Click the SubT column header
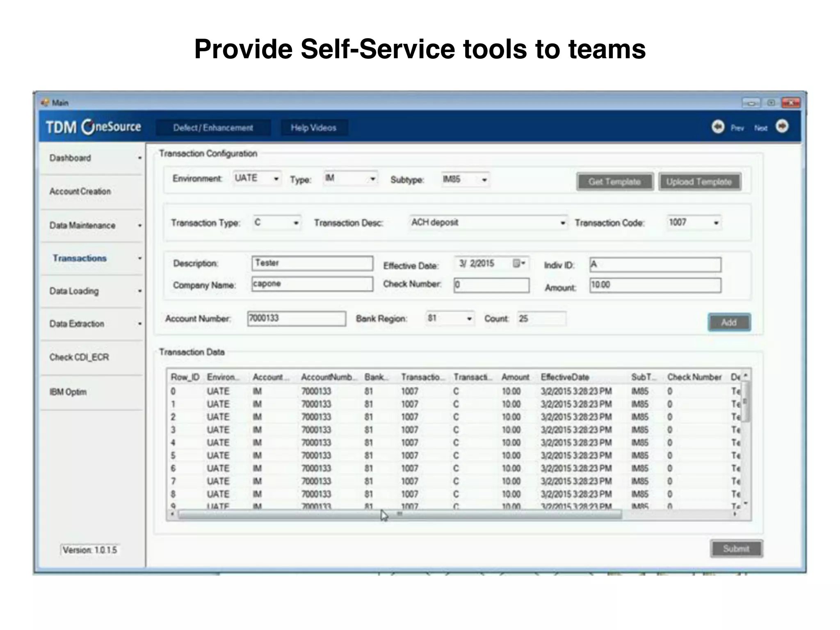The height and width of the screenshot is (630, 840). 644,377
